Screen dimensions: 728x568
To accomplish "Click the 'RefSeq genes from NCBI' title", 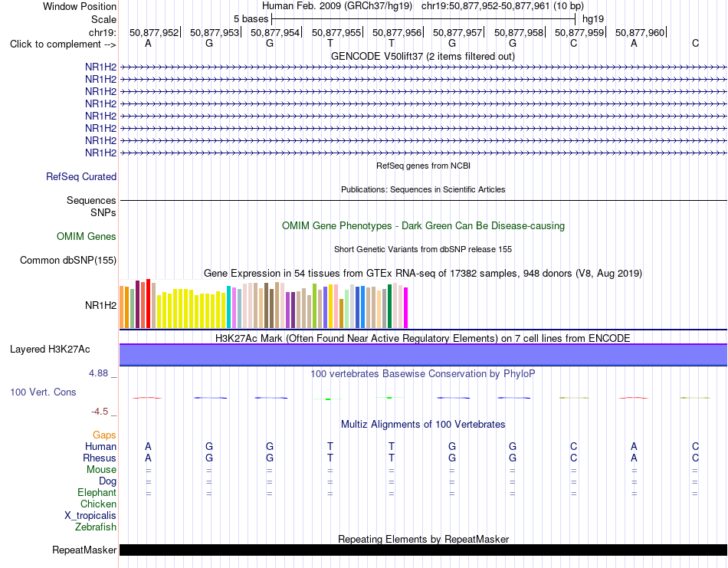I will (423, 166).
